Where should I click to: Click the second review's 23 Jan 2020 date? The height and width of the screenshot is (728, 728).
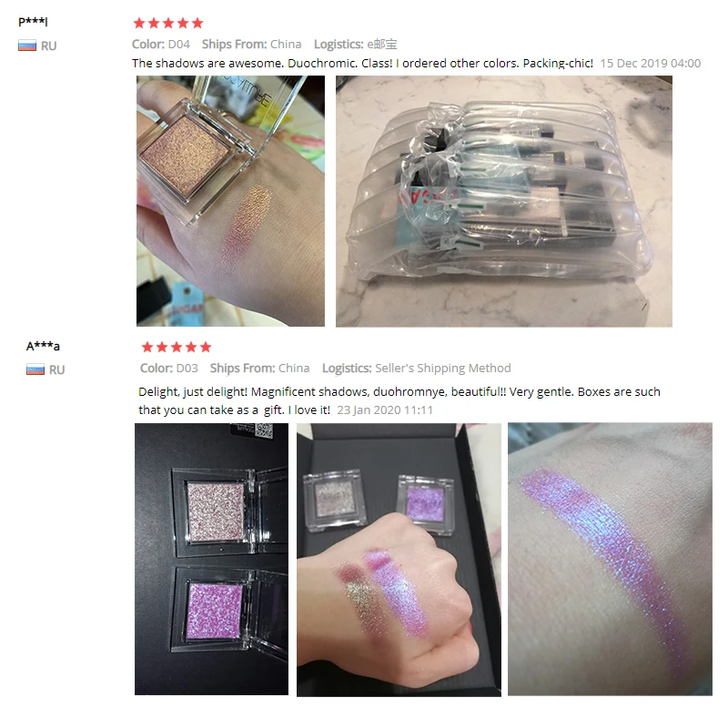coord(385,410)
